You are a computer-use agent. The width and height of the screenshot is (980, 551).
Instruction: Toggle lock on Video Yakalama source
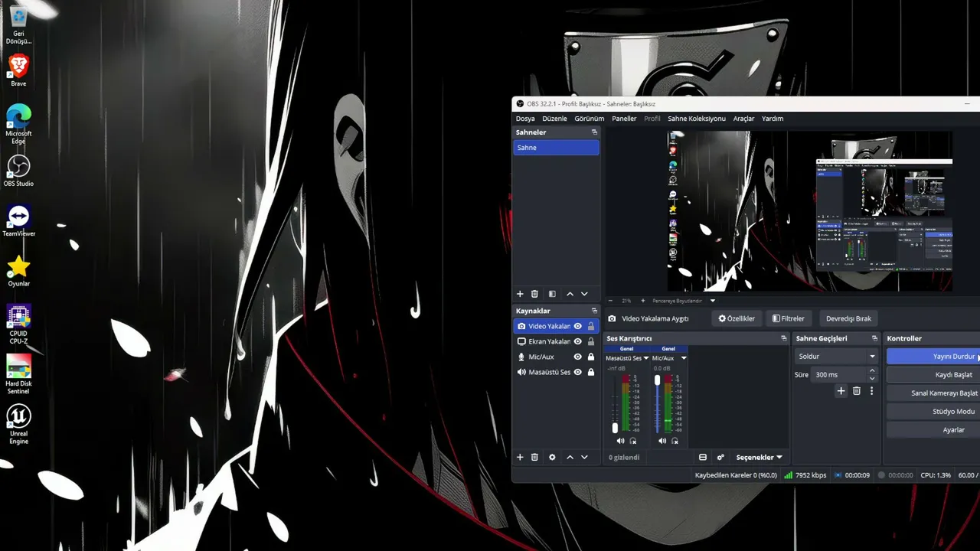tap(590, 326)
